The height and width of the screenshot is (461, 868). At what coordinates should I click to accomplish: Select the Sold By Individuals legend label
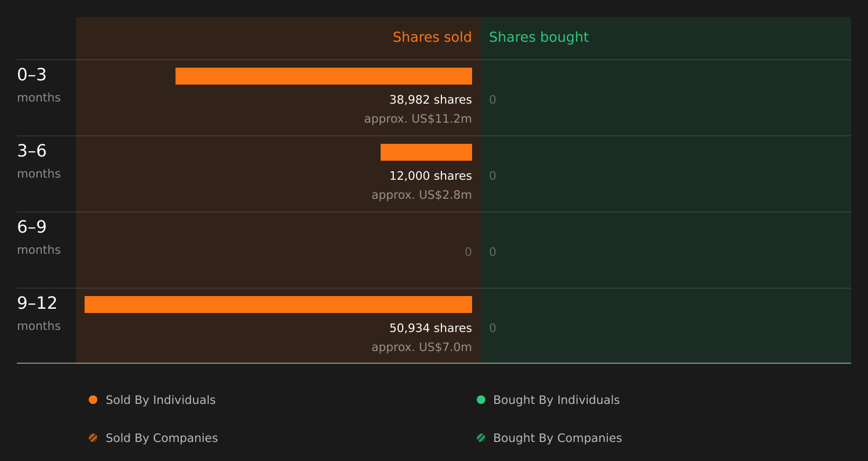click(x=161, y=400)
